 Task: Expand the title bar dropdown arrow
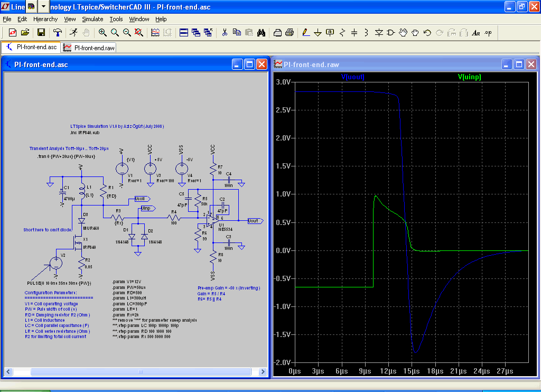coord(43,6)
